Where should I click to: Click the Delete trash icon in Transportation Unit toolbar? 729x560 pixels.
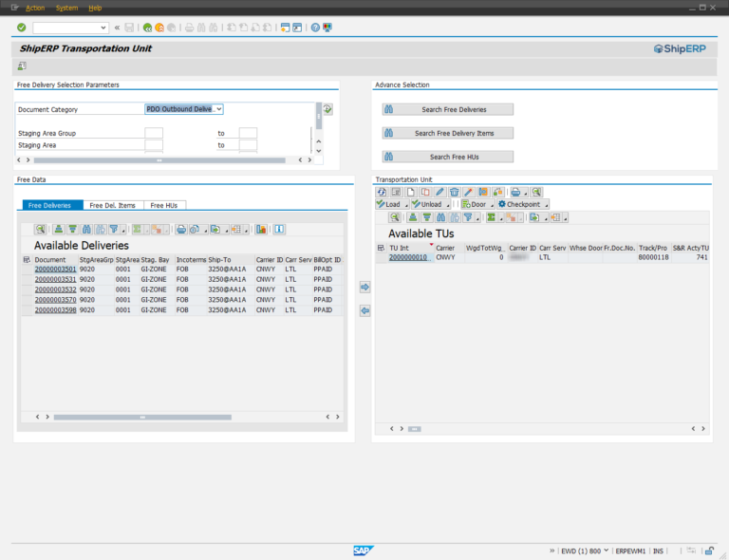tap(455, 192)
